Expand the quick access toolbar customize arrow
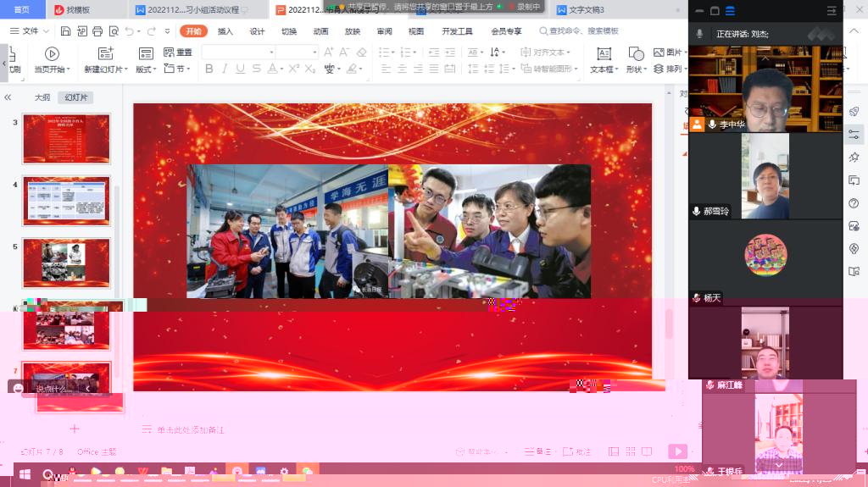This screenshot has height=487, width=868. pos(167,31)
